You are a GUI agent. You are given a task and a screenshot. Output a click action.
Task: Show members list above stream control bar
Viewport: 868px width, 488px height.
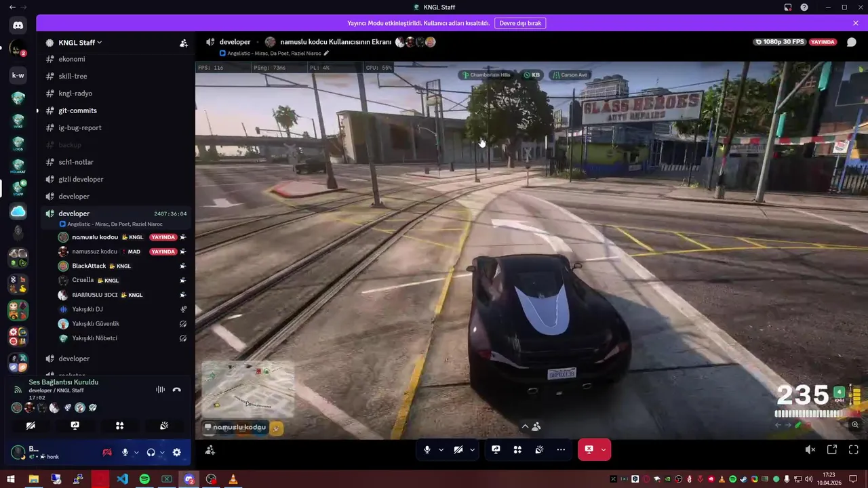coord(530,426)
